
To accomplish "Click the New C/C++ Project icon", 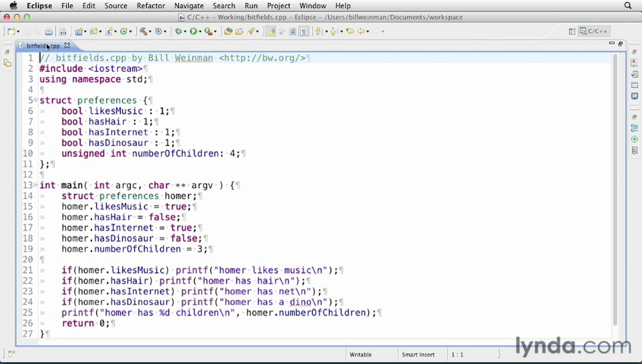I will pyautogui.click(x=78, y=31).
